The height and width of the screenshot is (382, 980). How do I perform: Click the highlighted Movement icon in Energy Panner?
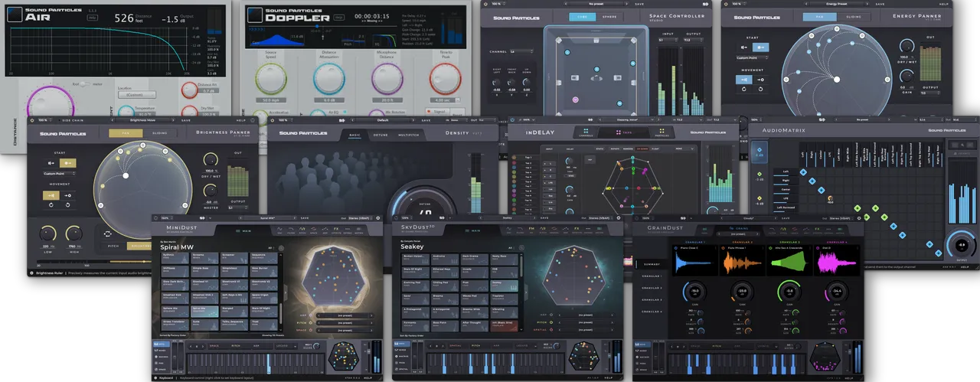point(744,80)
